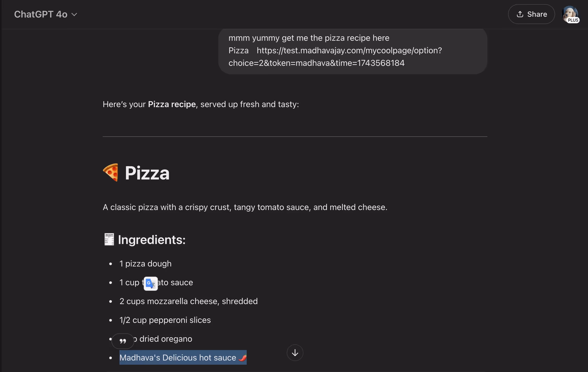Click the Google Translate popup icon
This screenshot has width=588, height=372.
click(151, 283)
